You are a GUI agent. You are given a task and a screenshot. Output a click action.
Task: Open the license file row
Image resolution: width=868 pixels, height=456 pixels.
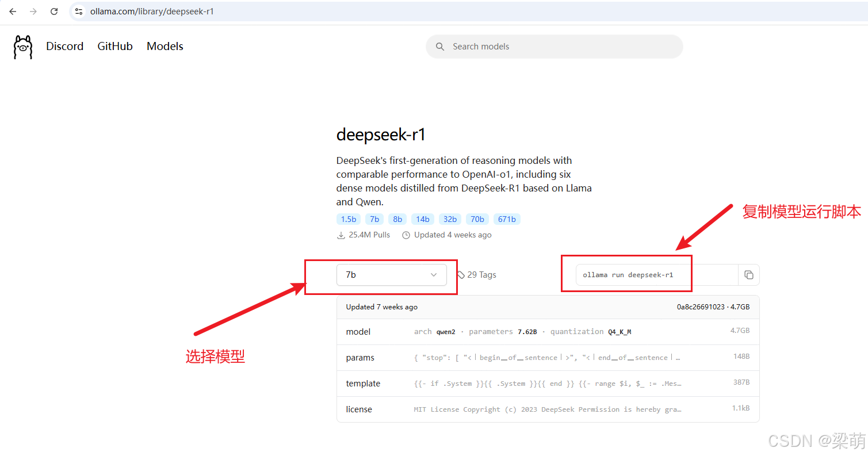pyautogui.click(x=548, y=409)
